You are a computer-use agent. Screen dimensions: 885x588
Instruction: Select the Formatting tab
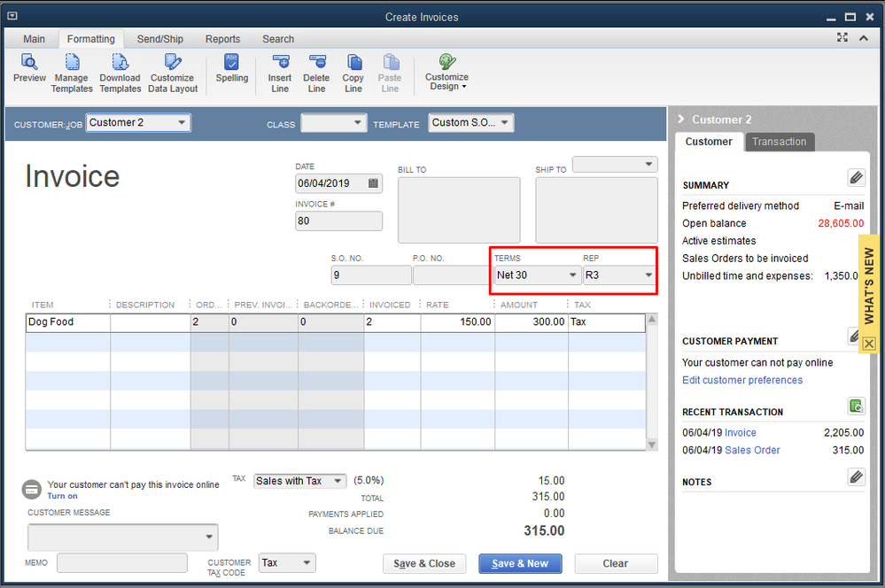coord(91,39)
